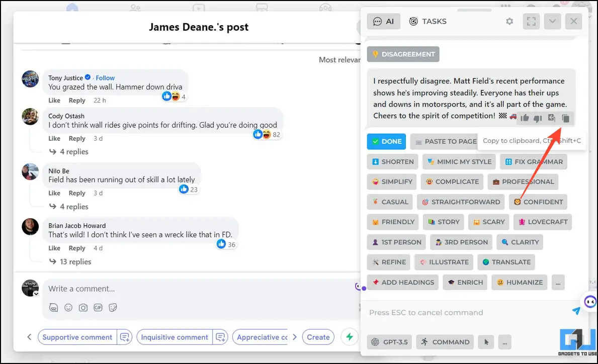Select the CONFIDENT tone
Screen dimensions: 598x364
[x=538, y=202]
